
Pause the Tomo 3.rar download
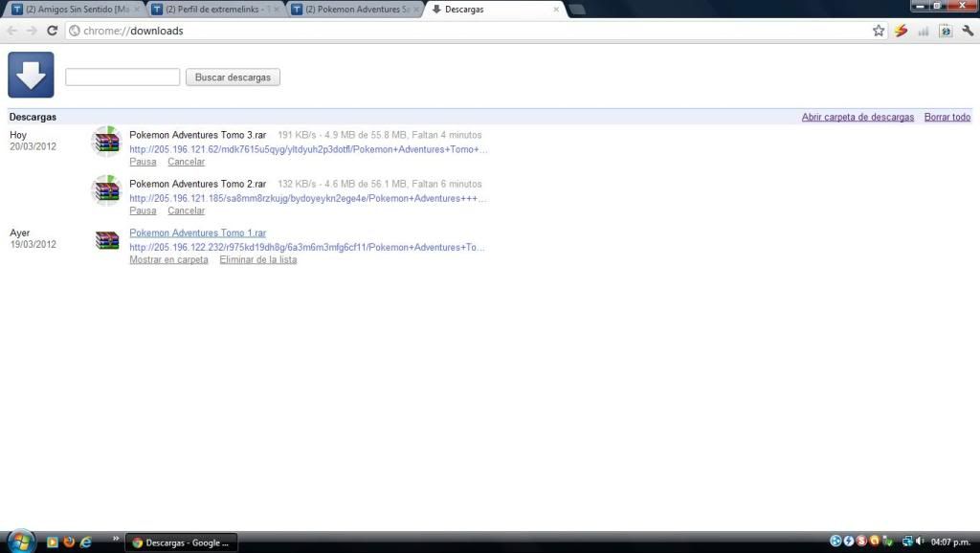point(143,162)
